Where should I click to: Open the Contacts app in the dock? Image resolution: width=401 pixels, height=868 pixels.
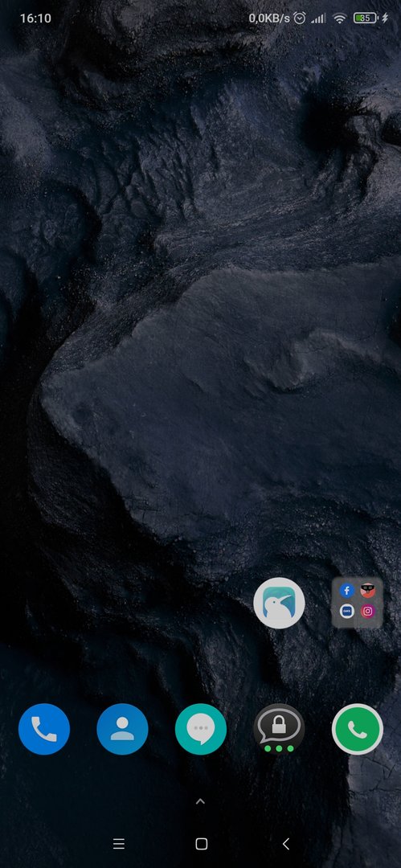(x=122, y=729)
